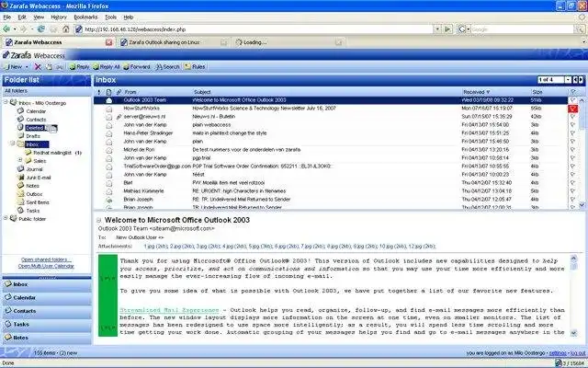Toggle flag on Bart message row
Viewport: 588px width, 368px height.
[572, 183]
